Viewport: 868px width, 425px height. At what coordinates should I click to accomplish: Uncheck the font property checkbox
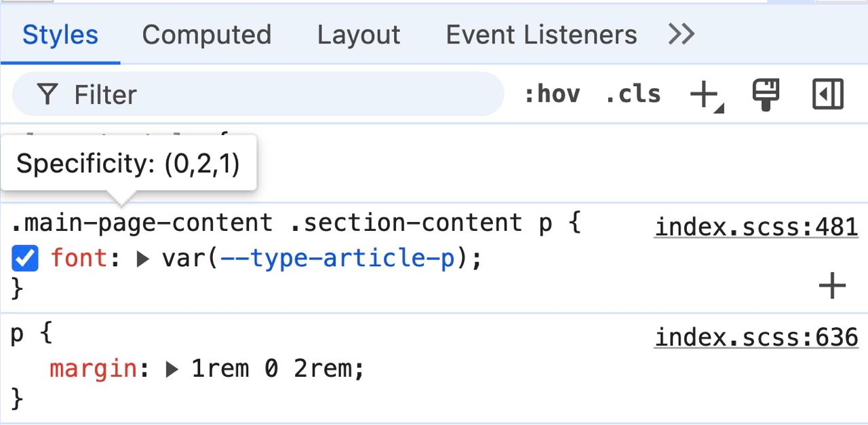[25, 259]
